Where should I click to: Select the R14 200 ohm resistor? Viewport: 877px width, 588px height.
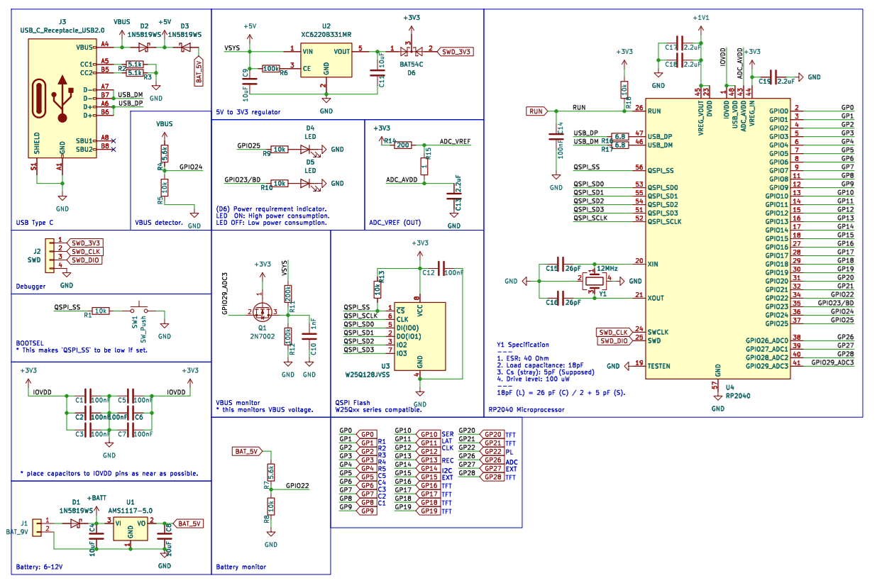tap(403, 145)
